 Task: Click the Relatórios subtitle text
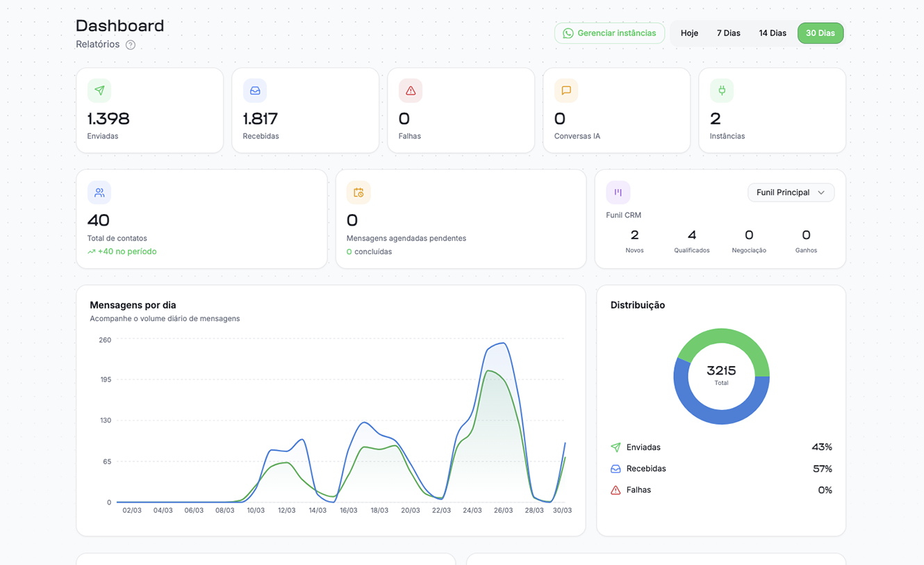98,44
